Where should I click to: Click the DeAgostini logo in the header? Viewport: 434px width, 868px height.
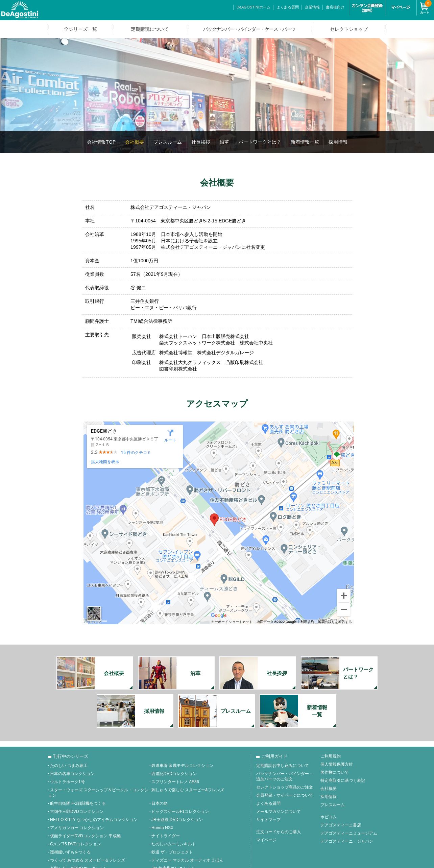point(20,10)
